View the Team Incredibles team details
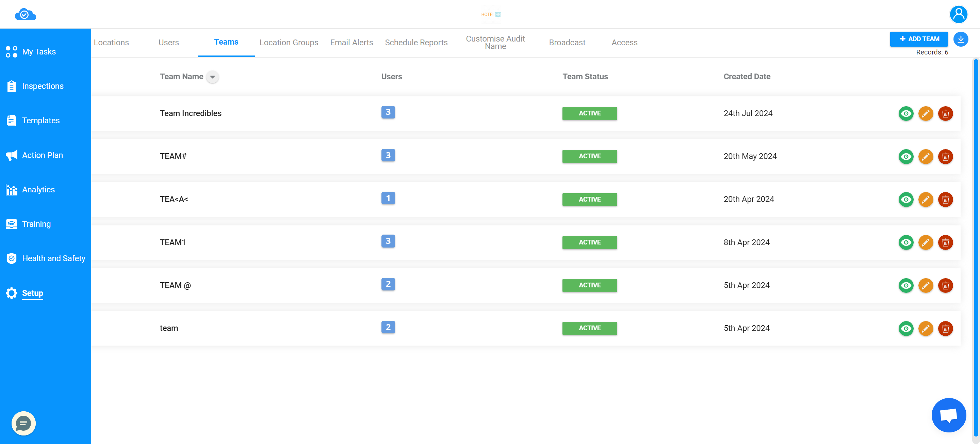Image resolution: width=980 pixels, height=444 pixels. [x=906, y=113]
